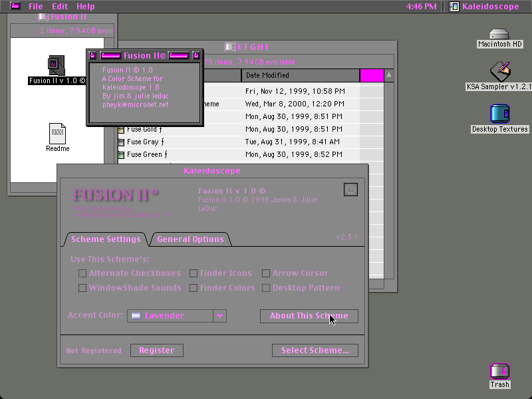Image resolution: width=532 pixels, height=399 pixels.
Task: Click the v2.3.1 version label
Action: pos(346,237)
